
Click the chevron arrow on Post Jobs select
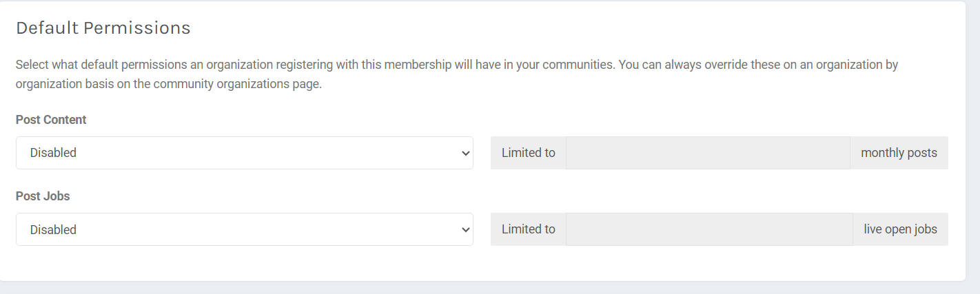465,230
